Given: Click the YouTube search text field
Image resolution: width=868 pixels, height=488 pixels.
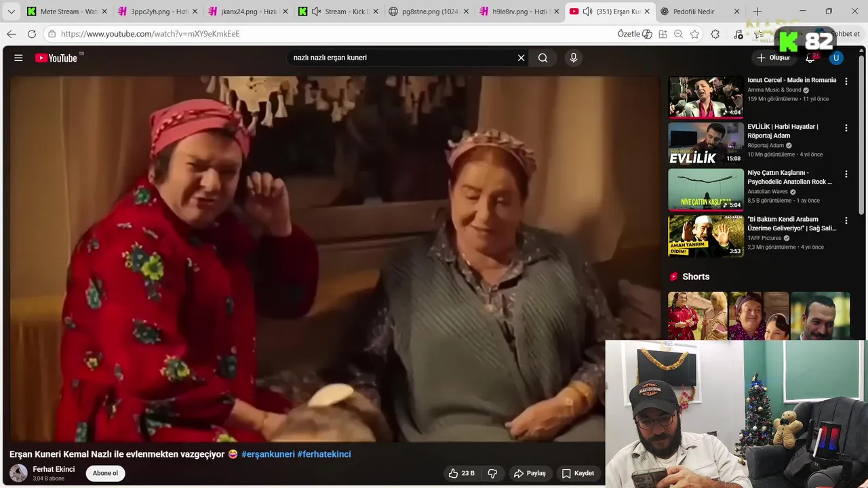Looking at the screenshot, I should [x=402, y=58].
